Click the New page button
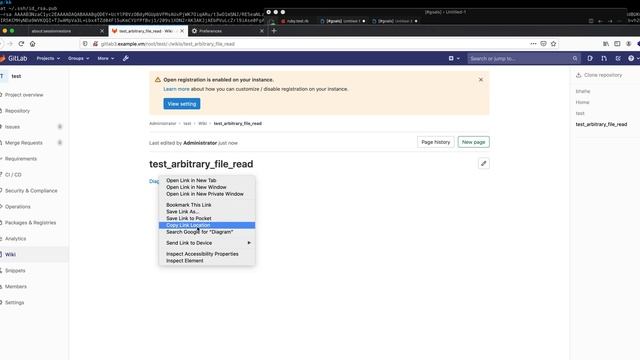The height and width of the screenshot is (360, 640). 473,142
